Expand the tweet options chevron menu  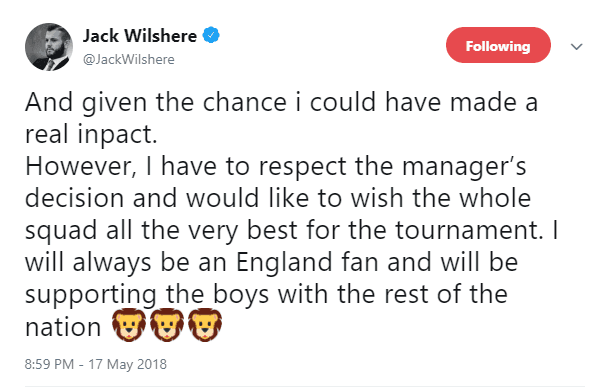576,47
